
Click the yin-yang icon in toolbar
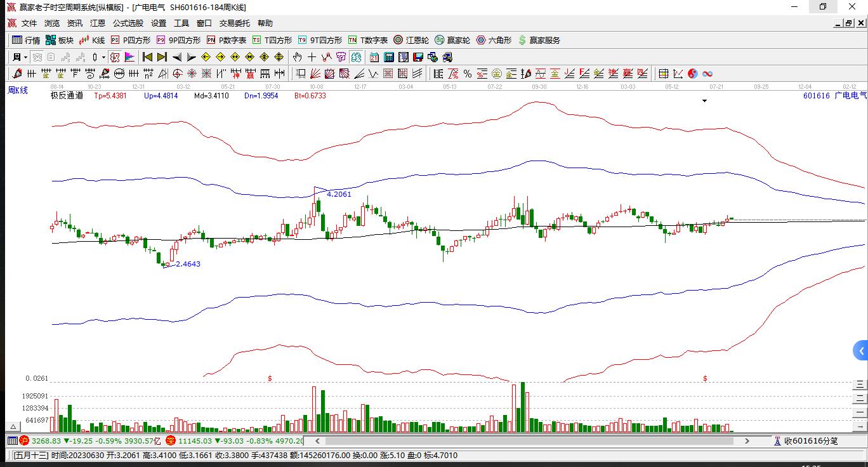tap(693, 74)
